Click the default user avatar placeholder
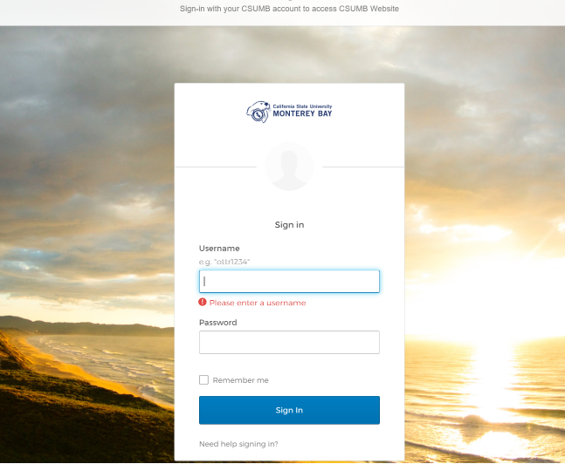 click(289, 166)
